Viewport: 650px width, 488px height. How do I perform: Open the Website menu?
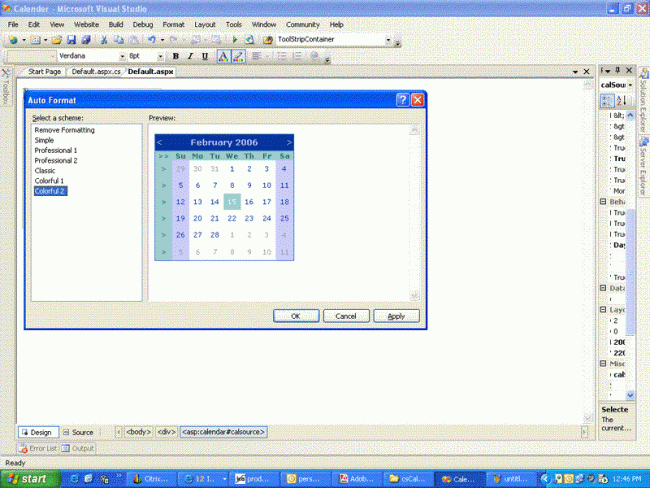click(86, 24)
